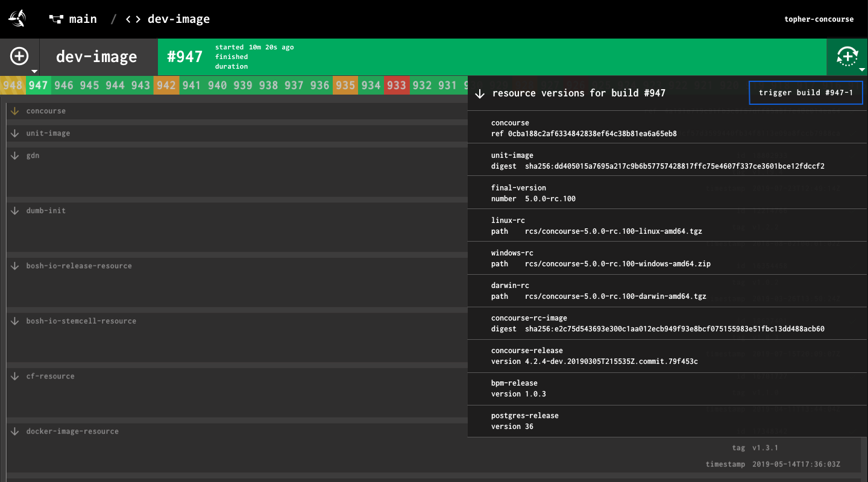Expand the bosh-io-stemcell-resource step
This screenshot has height=482, width=868.
click(x=14, y=321)
